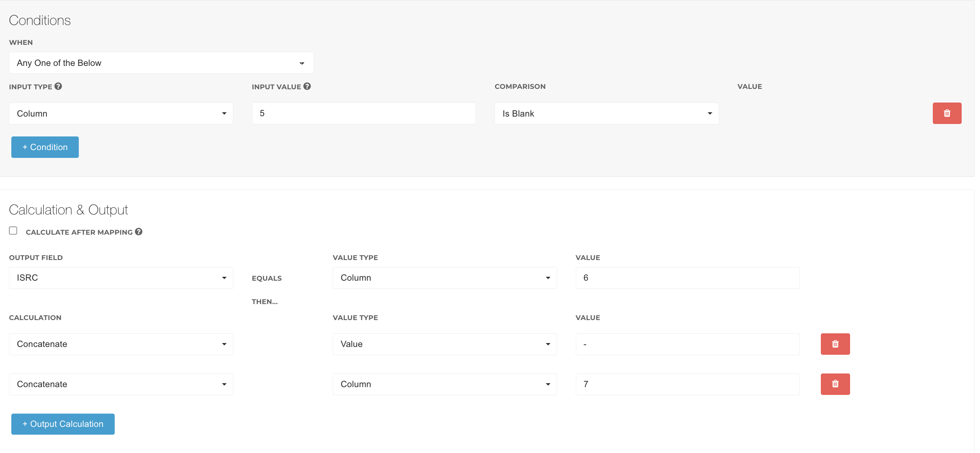The image size is (980, 453).
Task: Open the Comparison 'Is Blank' dropdown
Action: pyautogui.click(x=606, y=113)
